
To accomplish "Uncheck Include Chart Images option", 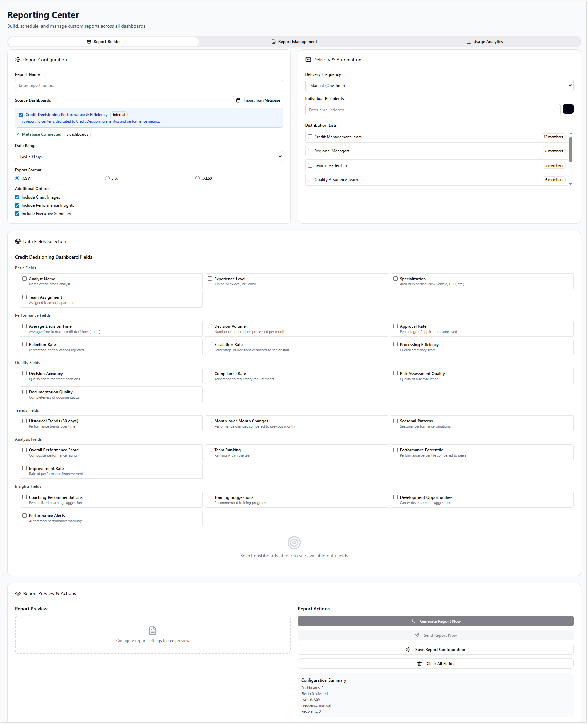I will (x=17, y=197).
